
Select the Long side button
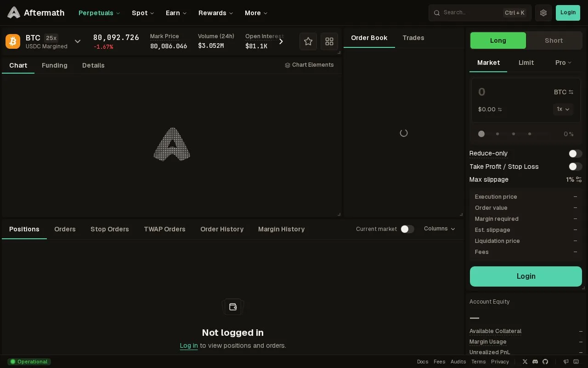coord(498,40)
